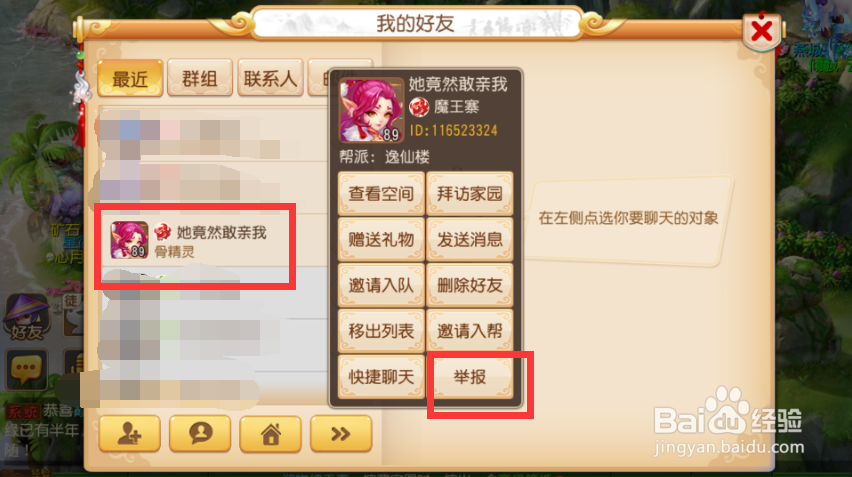Screen dimensions: 852x477
Task: Close the 我的好友 window with red X
Action: tap(761, 31)
